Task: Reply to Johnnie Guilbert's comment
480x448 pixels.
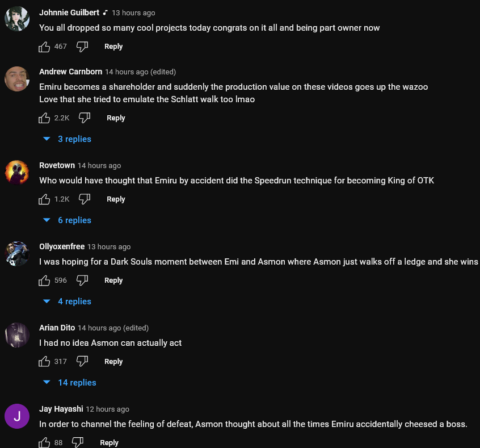Action: point(113,47)
